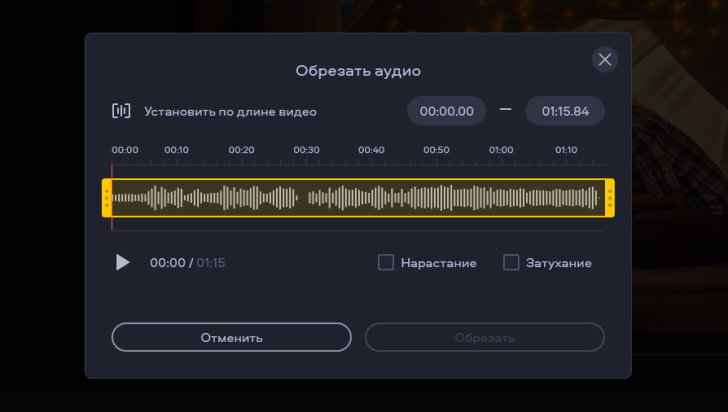Click the left yellow trim handle
This screenshot has height=412, width=728.
point(107,198)
